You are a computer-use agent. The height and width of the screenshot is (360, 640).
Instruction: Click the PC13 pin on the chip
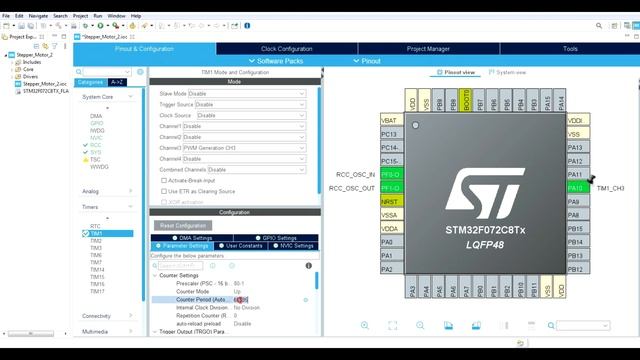point(392,134)
